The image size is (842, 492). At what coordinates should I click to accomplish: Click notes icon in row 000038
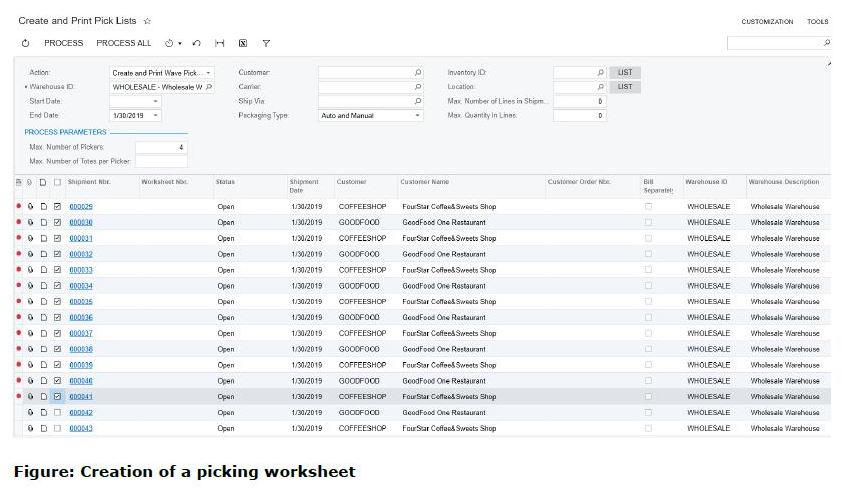coord(44,349)
